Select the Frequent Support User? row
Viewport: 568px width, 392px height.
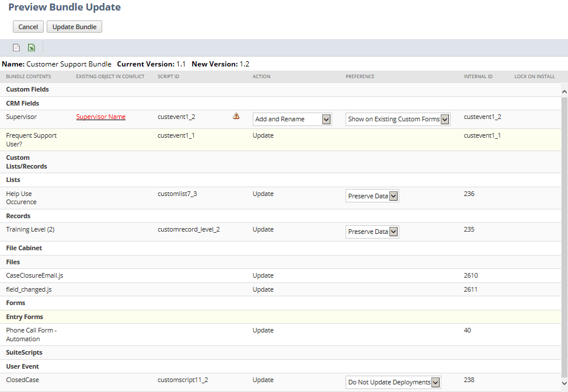tap(280, 140)
